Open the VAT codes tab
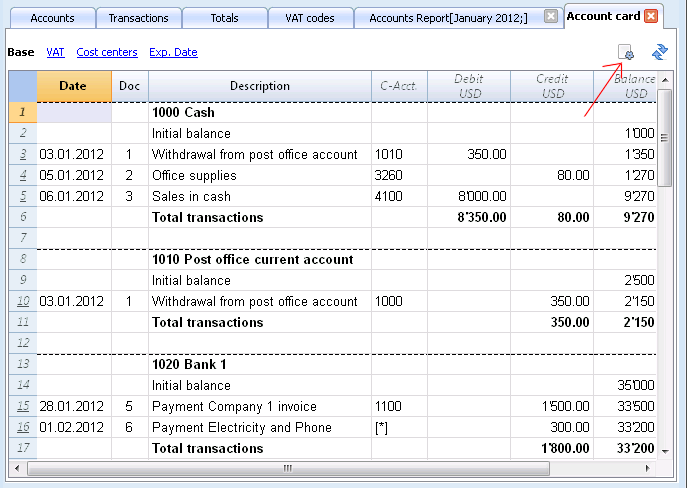The height and width of the screenshot is (488, 687). pyautogui.click(x=310, y=18)
